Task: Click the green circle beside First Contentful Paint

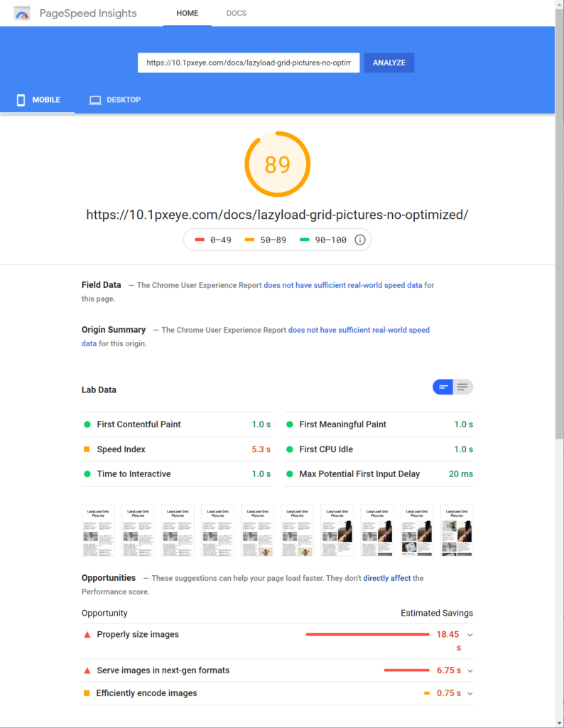Action: (x=87, y=424)
